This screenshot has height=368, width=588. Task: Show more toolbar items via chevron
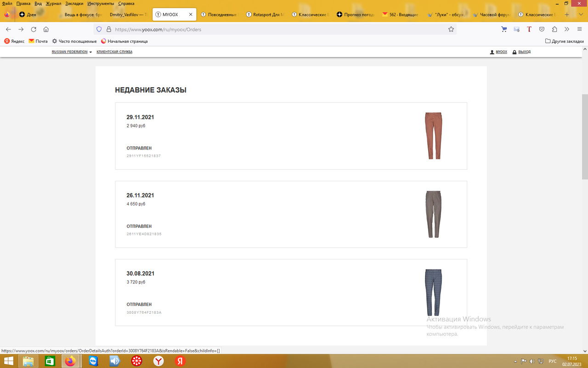[567, 29]
